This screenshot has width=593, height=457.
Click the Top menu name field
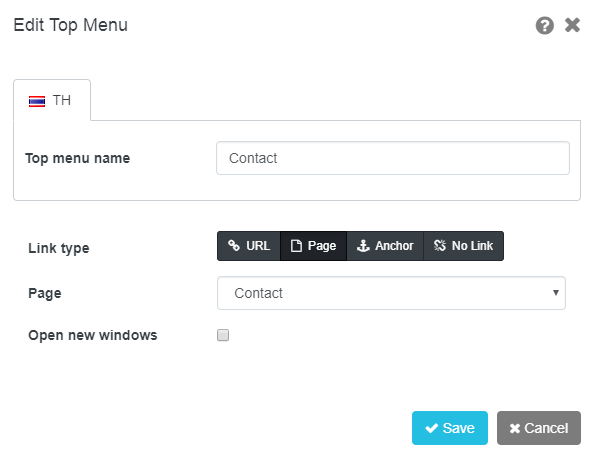point(393,158)
